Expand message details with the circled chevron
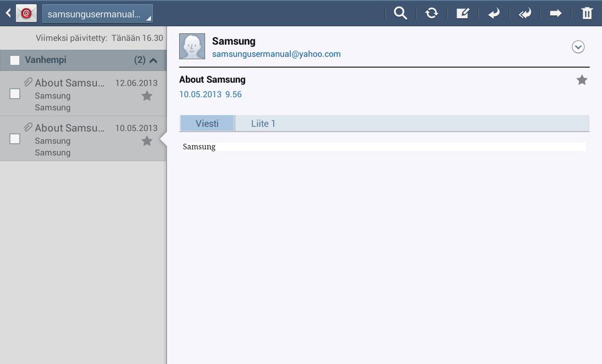Viewport: 602px width, 364px height. 578,47
